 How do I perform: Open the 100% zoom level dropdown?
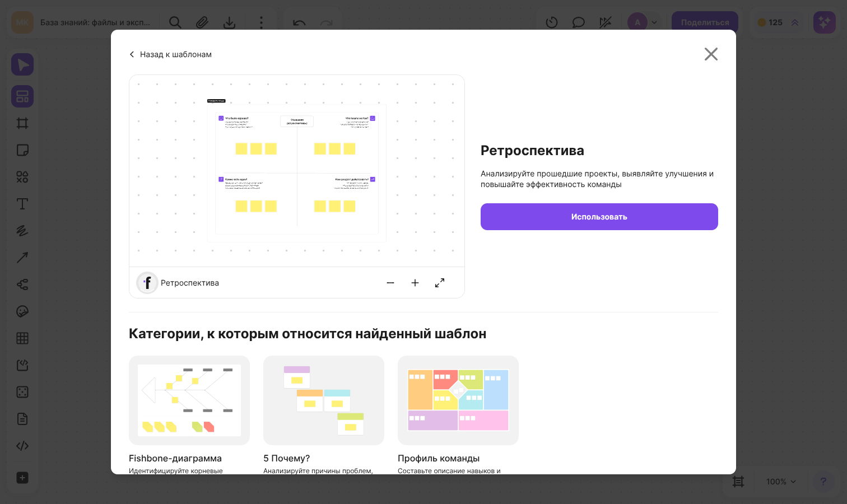click(x=781, y=482)
